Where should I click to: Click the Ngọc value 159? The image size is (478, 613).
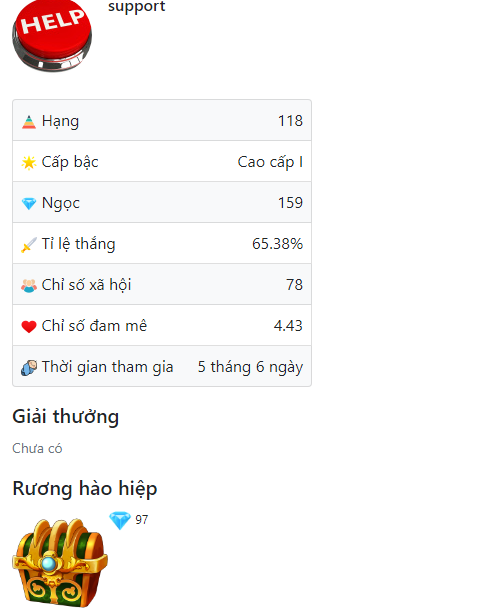[x=290, y=203]
